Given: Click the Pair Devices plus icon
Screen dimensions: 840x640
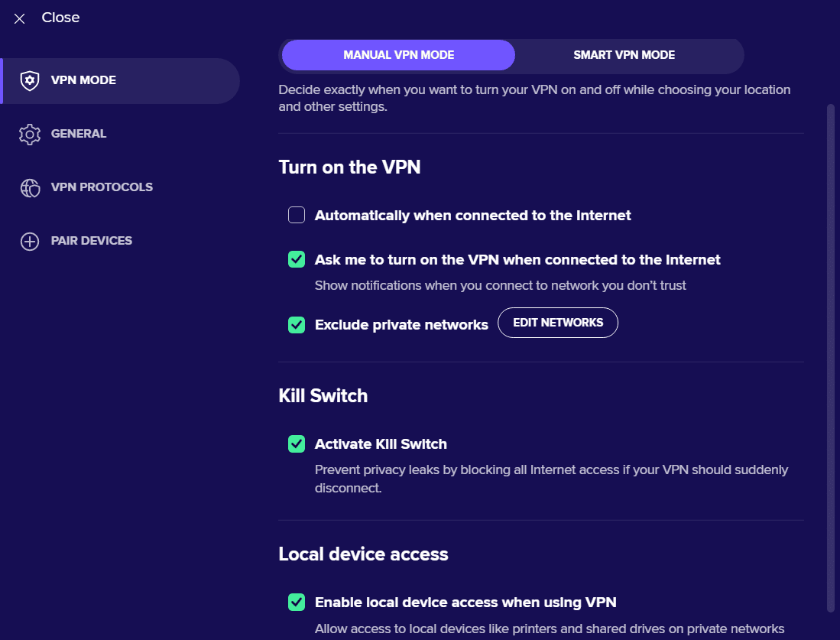Looking at the screenshot, I should coord(30,241).
